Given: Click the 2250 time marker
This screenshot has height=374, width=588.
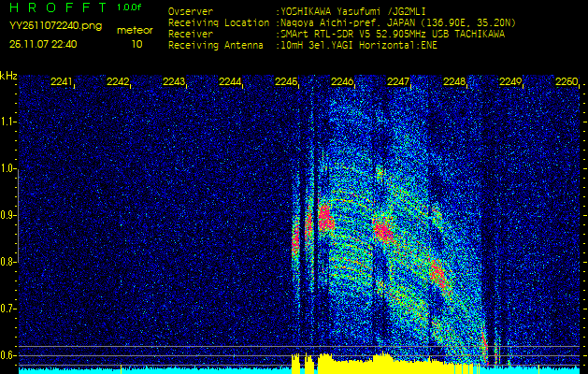Looking at the screenshot, I should click(566, 81).
